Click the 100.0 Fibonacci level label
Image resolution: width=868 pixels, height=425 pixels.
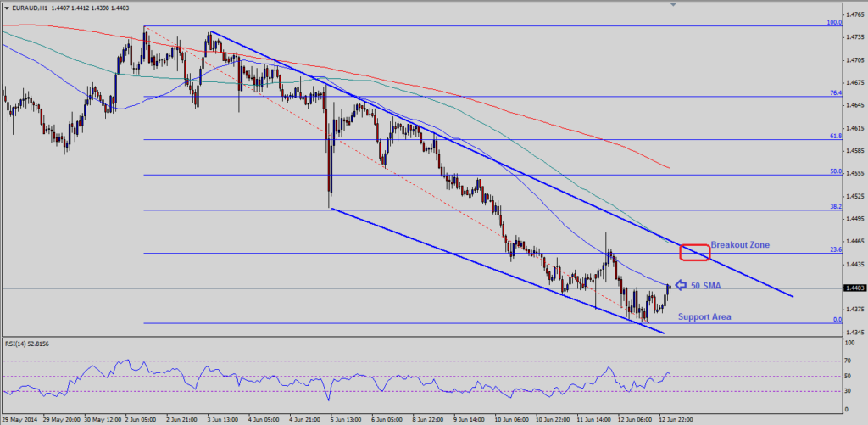coord(832,23)
